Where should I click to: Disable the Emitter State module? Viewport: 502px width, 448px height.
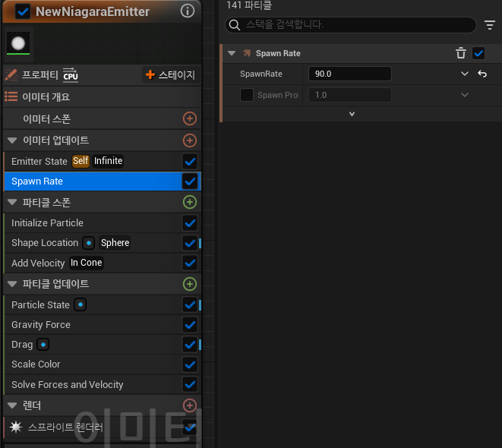pos(190,161)
